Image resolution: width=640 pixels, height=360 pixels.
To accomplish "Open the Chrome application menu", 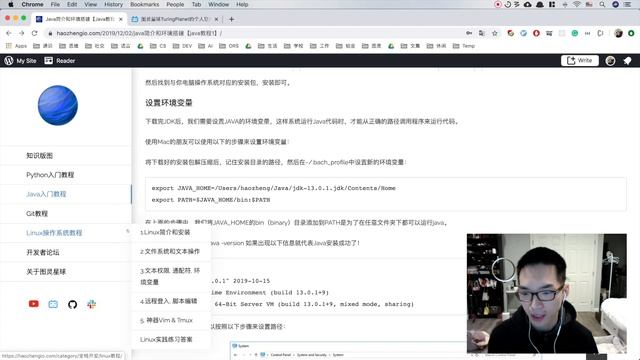I will pyautogui.click(x=32, y=4).
